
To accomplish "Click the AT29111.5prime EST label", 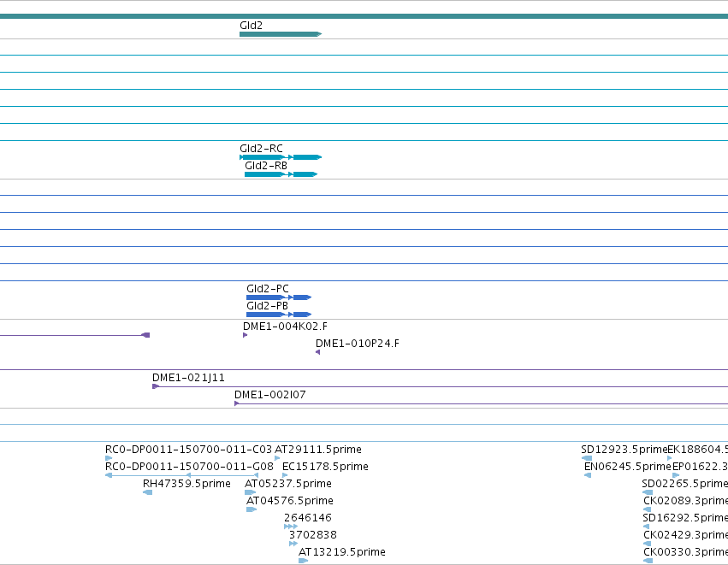I will click(x=318, y=450).
